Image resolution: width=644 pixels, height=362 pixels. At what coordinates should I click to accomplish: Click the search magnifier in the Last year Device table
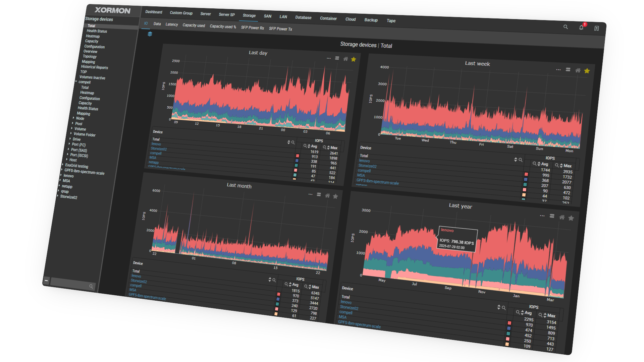(x=504, y=307)
